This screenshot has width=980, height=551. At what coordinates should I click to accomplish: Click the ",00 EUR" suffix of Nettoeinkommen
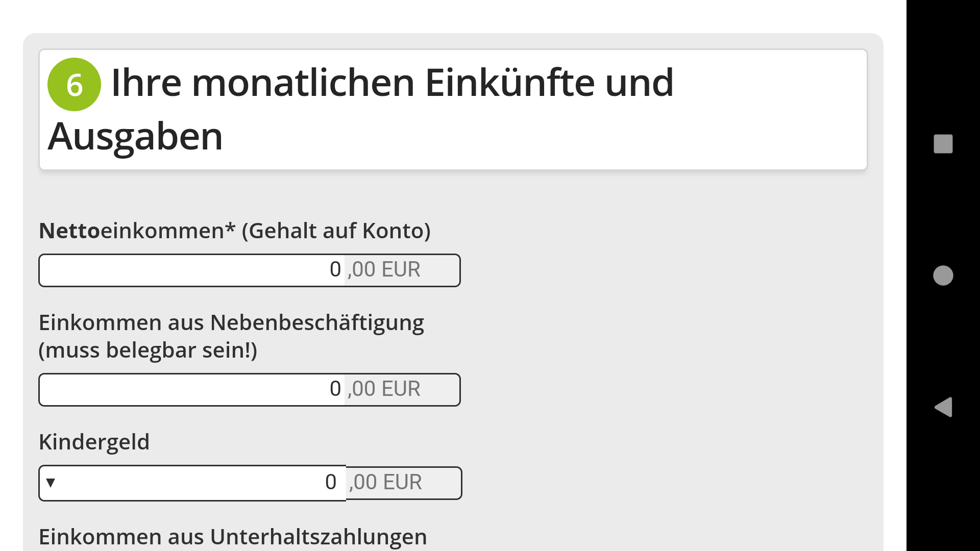click(x=384, y=270)
